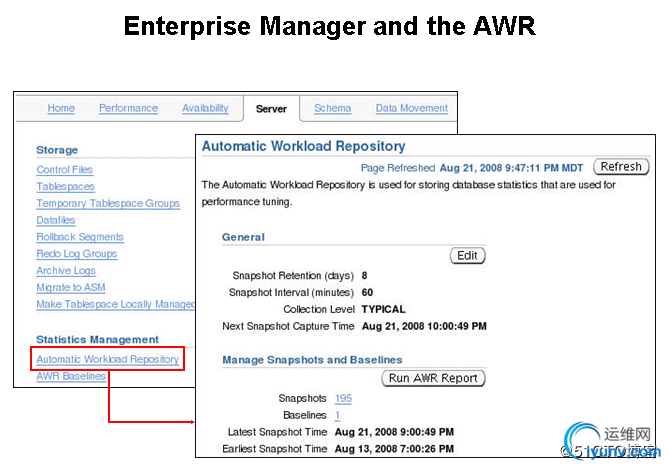The width and height of the screenshot is (667, 468).
Task: Click the AWR Baselines link
Action: (71, 376)
